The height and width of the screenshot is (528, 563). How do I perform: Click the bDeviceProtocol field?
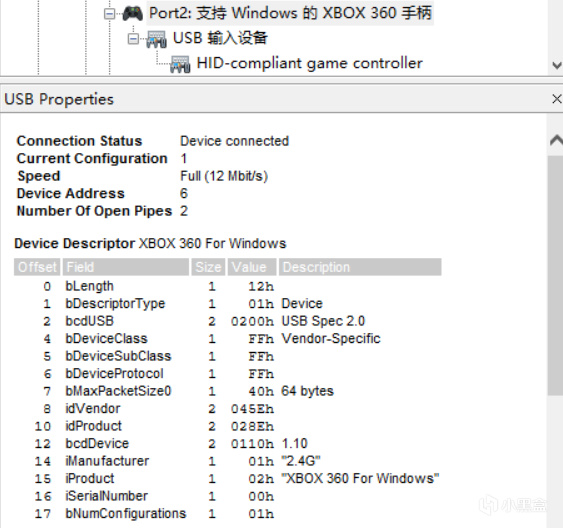tap(114, 374)
